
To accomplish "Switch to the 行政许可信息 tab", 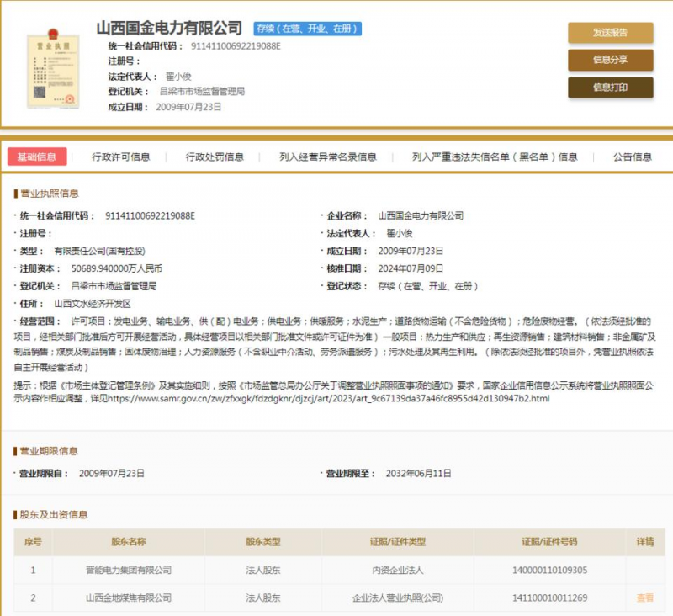I will [x=121, y=157].
